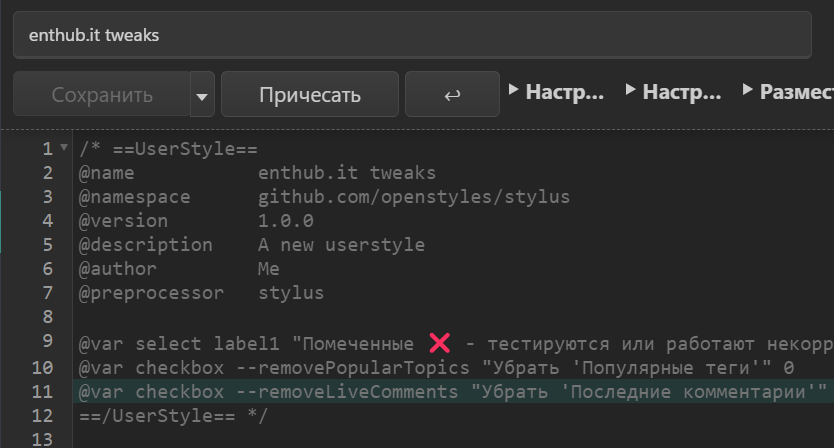
Task: Expand the second 'Настр...' section
Action: click(673, 92)
